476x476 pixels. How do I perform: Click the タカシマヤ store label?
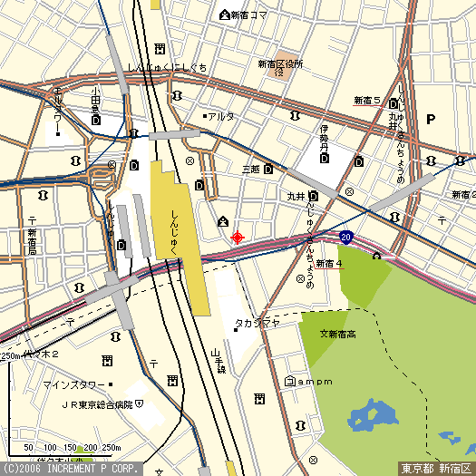pos(257,324)
